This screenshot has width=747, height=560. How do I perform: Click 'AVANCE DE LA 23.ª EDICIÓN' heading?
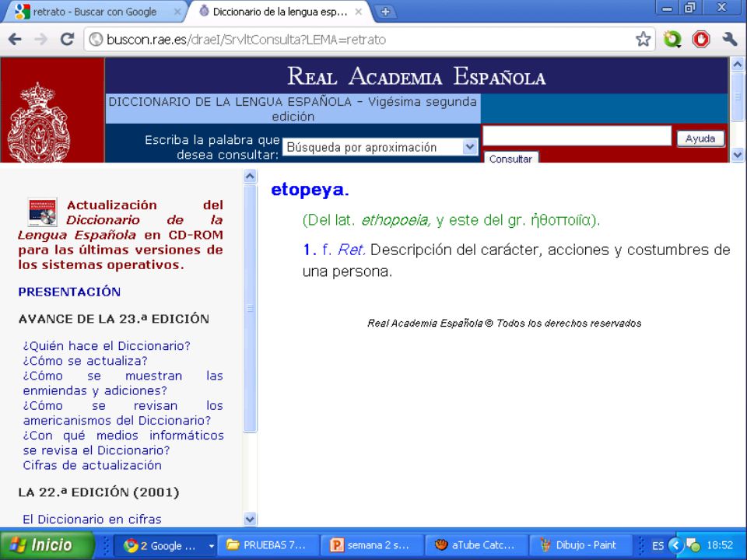[x=114, y=319]
